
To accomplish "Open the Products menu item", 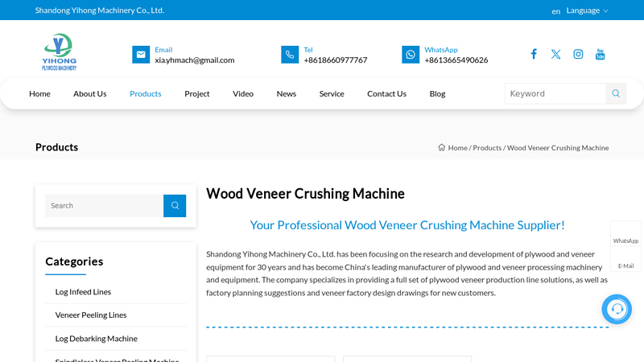I will click(x=146, y=93).
